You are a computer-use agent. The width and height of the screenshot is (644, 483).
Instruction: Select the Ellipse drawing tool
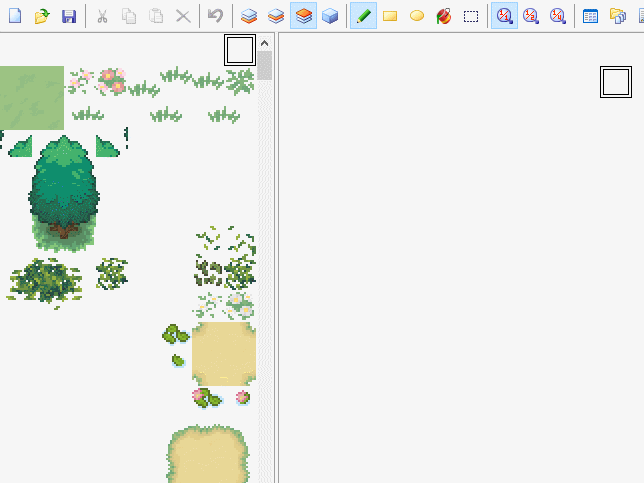417,16
